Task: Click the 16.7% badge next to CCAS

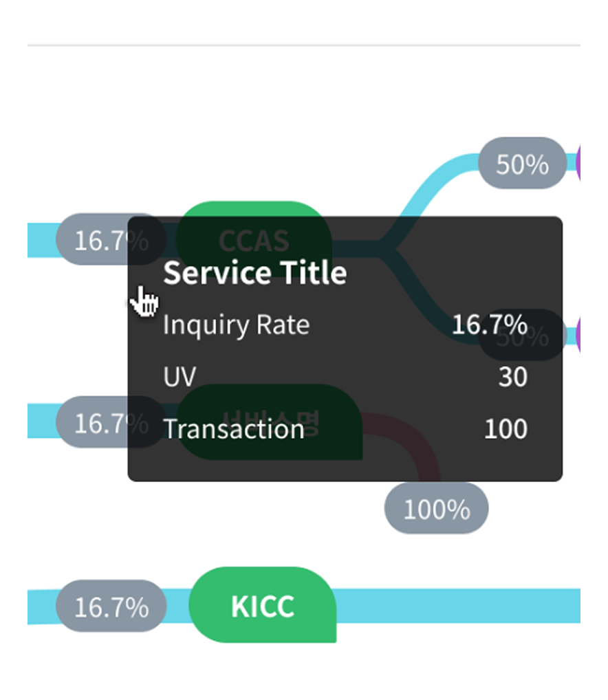Action: click(111, 239)
